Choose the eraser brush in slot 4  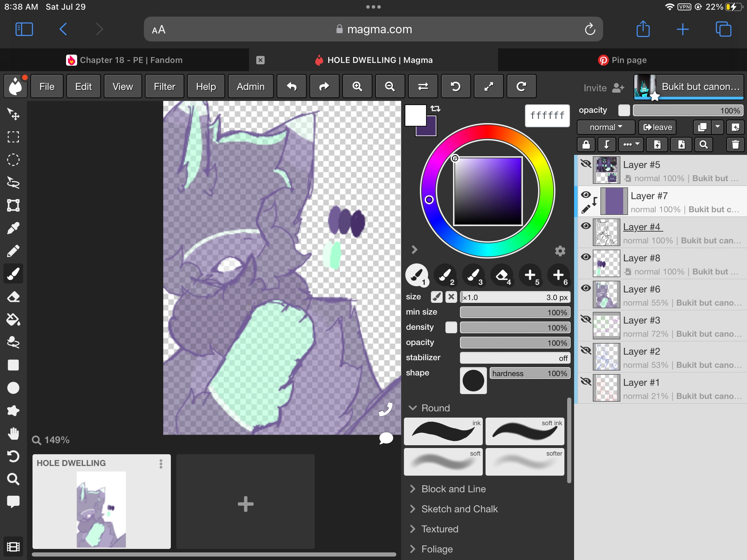502,276
